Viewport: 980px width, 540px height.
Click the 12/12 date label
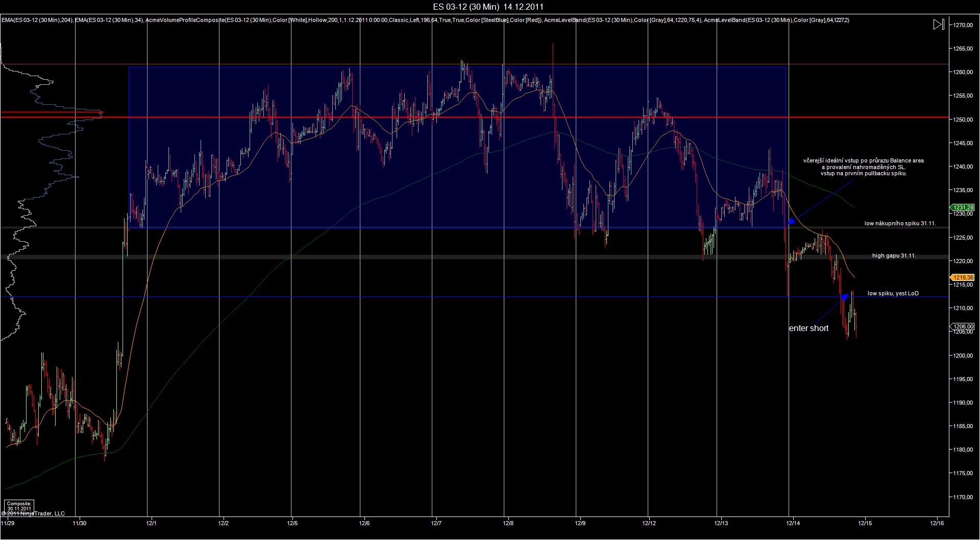[649, 523]
